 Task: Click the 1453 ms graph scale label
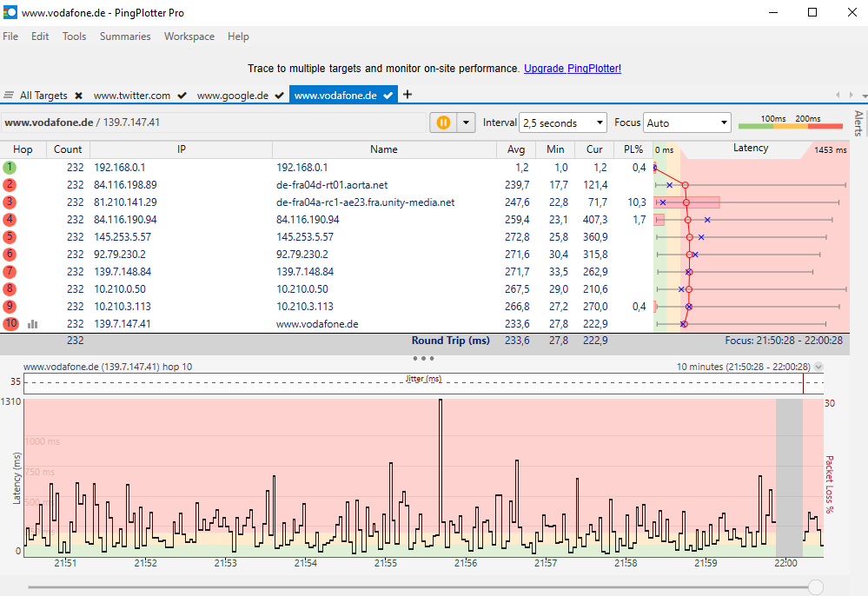(831, 150)
